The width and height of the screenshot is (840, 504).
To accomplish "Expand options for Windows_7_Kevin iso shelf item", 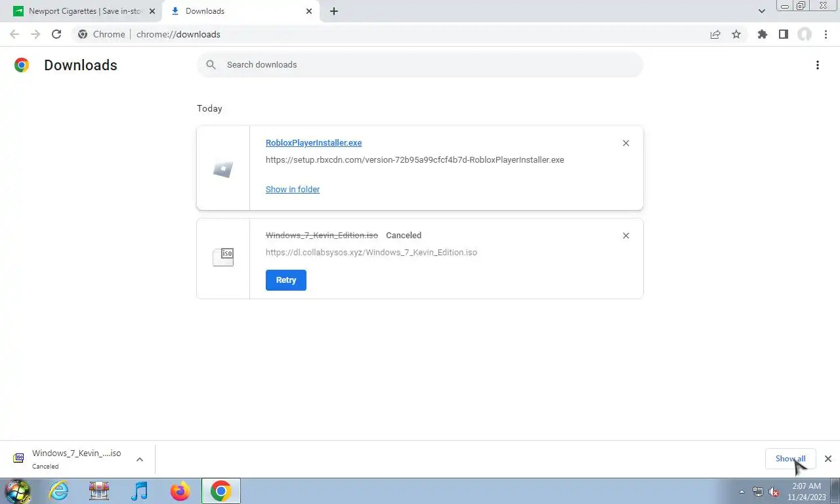I will click(140, 459).
